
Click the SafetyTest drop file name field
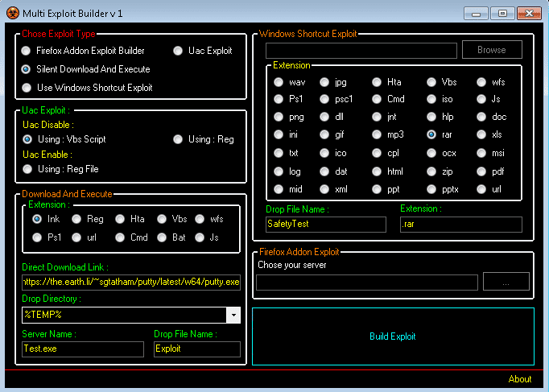(x=326, y=224)
